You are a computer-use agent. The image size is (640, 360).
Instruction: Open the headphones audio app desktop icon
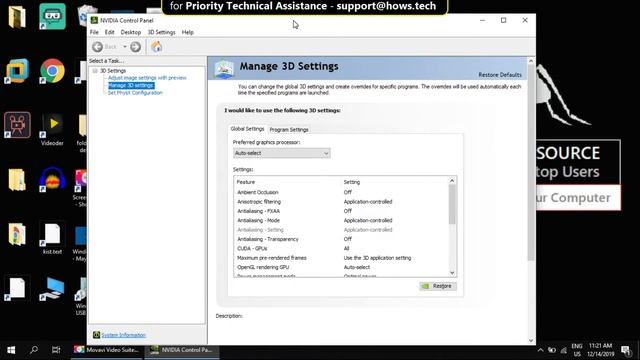(x=52, y=179)
